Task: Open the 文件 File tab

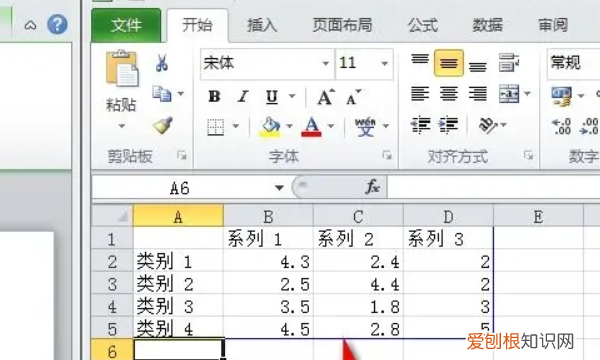Action: tap(126, 25)
